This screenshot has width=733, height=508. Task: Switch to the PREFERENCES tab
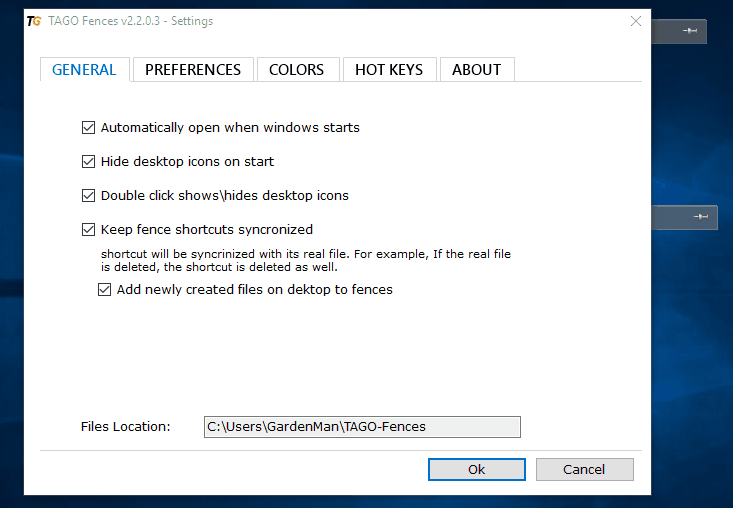click(193, 70)
